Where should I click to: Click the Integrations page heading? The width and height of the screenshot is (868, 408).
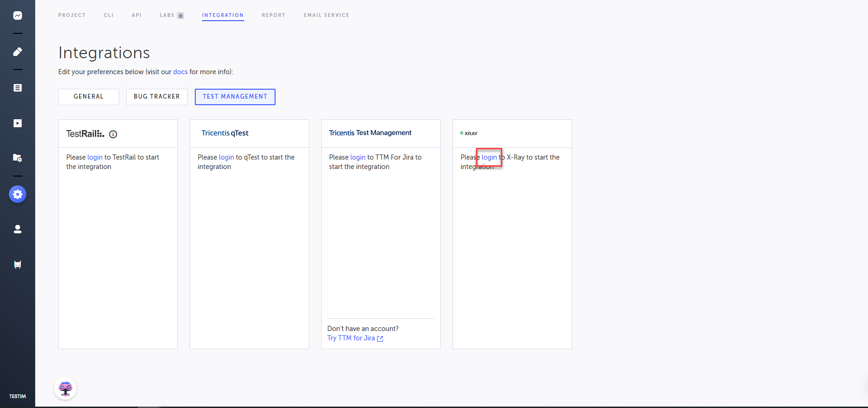pyautogui.click(x=104, y=53)
